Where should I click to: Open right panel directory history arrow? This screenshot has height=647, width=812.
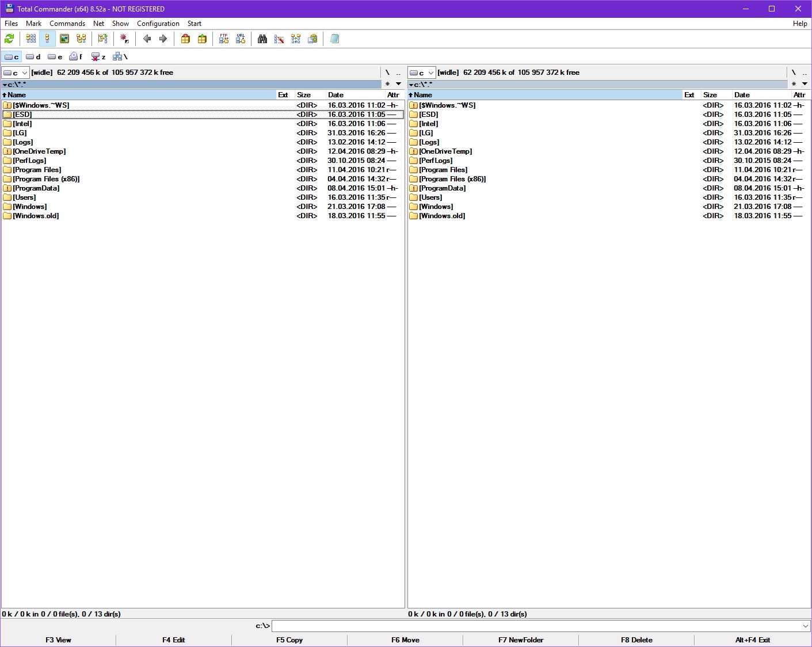pos(805,84)
